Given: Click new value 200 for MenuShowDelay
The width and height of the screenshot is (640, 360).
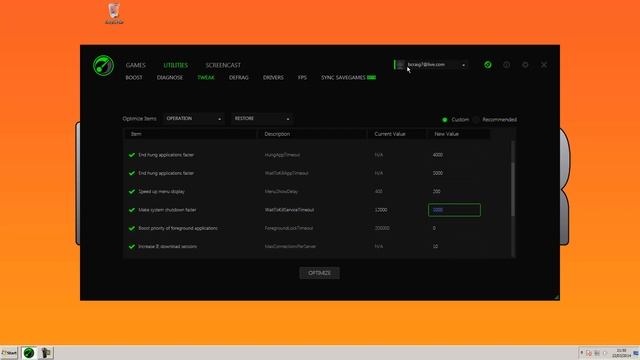Looking at the screenshot, I should pyautogui.click(x=436, y=192).
